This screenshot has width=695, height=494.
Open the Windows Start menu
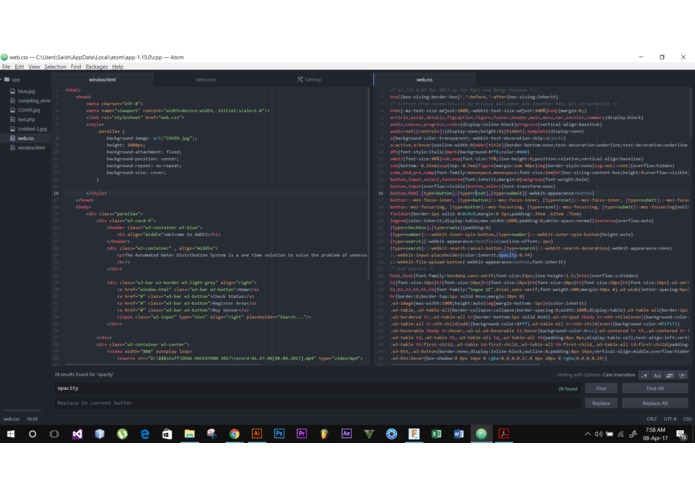[11, 434]
